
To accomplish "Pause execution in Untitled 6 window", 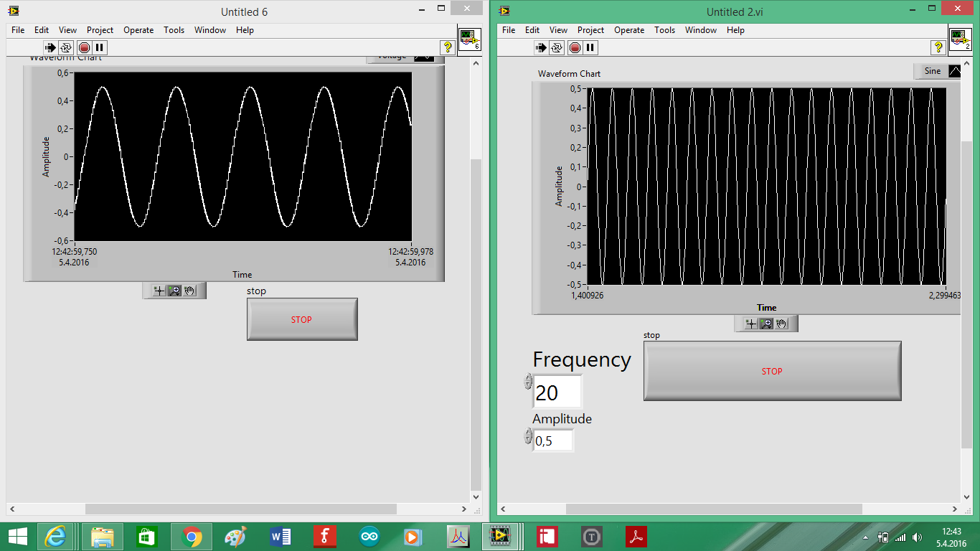I will tap(100, 47).
